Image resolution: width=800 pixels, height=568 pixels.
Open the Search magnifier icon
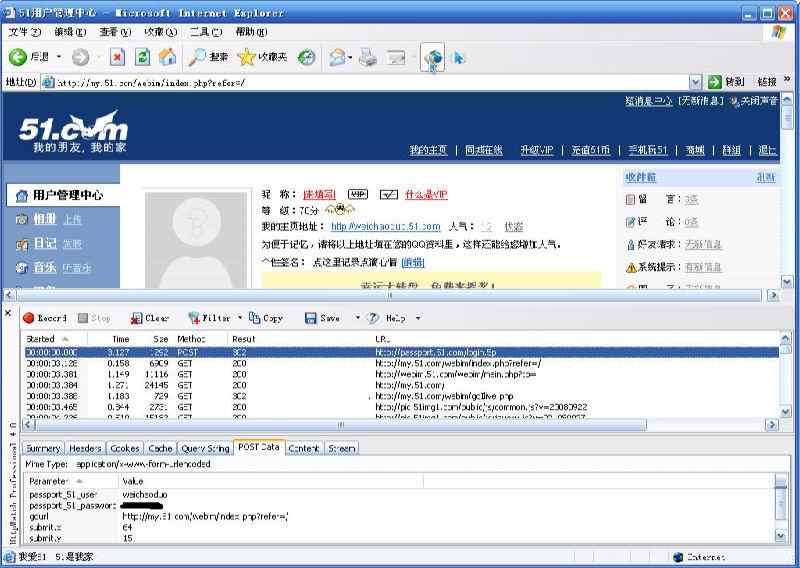196,57
